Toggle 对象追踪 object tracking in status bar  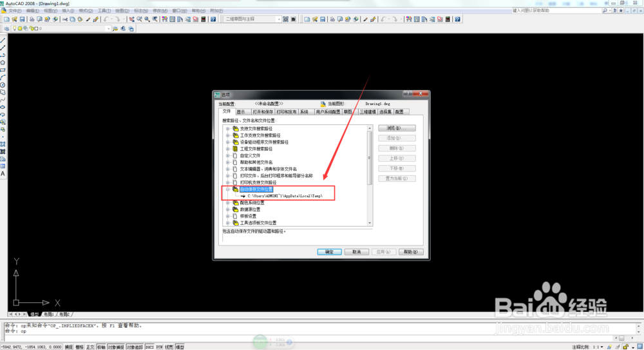point(135,347)
